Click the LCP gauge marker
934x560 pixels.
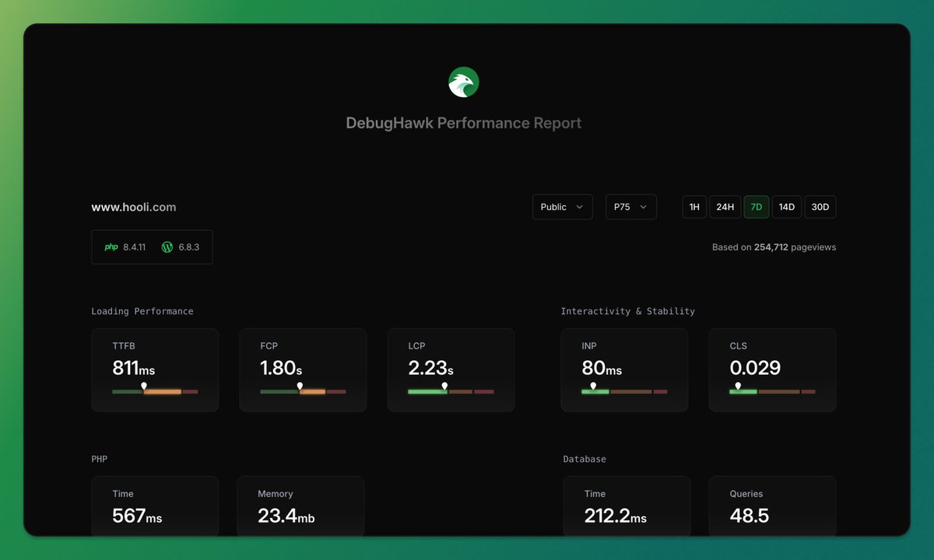coord(444,386)
